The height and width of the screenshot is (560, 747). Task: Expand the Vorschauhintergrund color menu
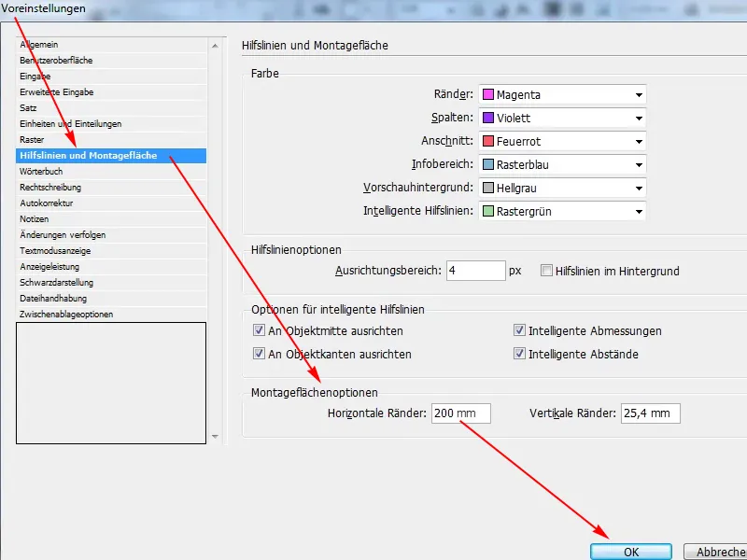pos(637,188)
